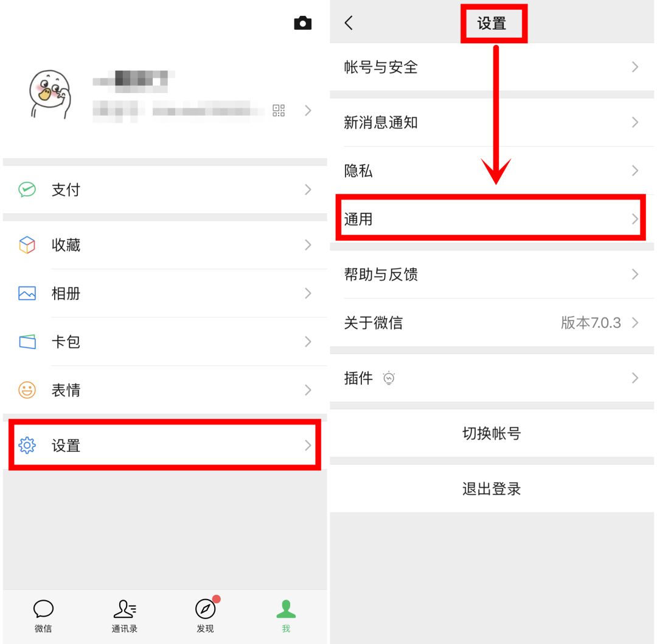Tap the 相册 photo album icon

(27, 293)
